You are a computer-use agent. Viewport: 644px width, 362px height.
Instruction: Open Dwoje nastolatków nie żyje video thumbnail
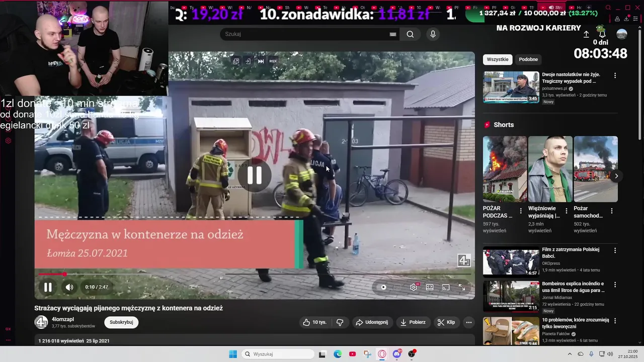(511, 87)
